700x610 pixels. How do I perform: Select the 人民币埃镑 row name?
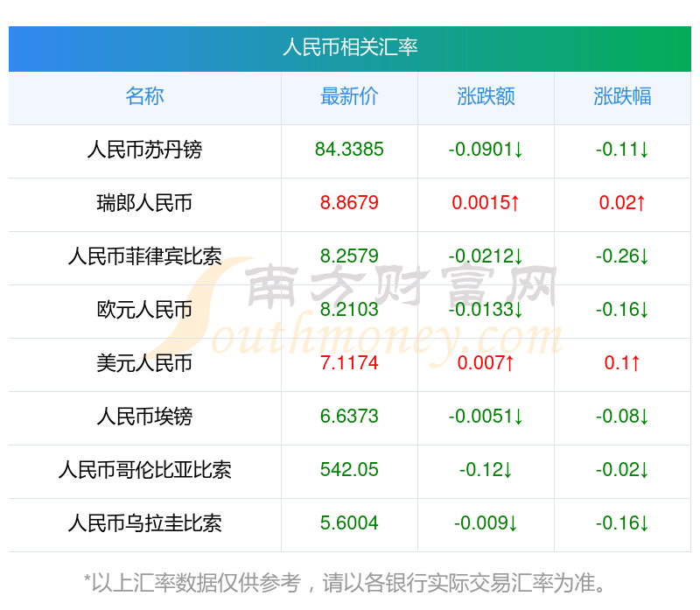(x=144, y=417)
